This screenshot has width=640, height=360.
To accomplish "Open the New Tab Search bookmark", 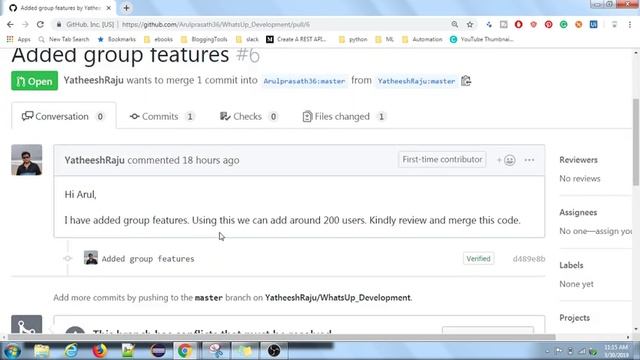I will [64, 39].
